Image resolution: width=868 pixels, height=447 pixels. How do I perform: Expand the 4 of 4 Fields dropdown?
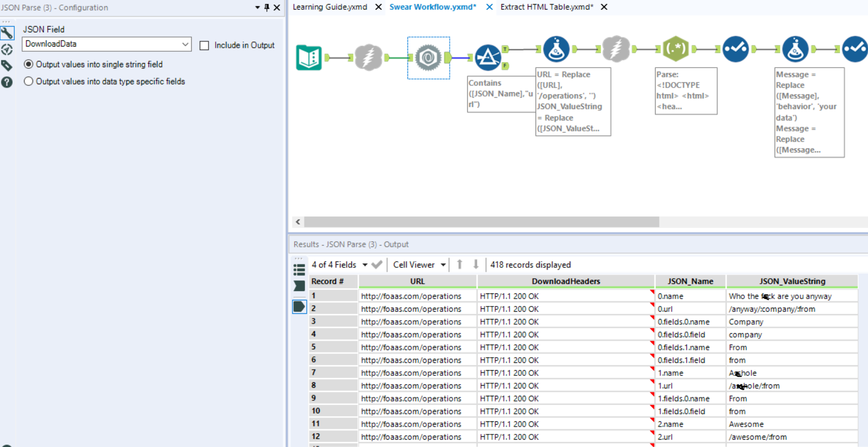coord(365,265)
